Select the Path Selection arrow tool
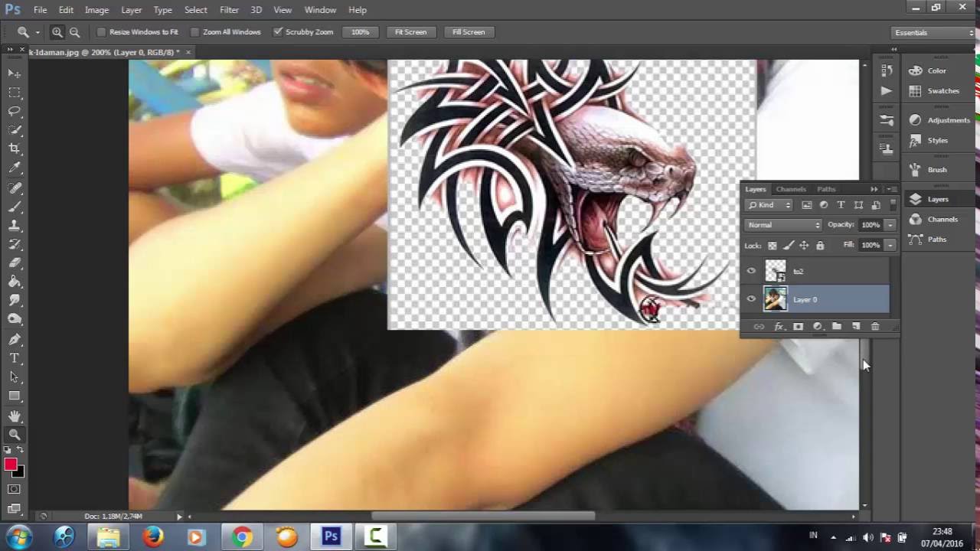 [x=15, y=377]
